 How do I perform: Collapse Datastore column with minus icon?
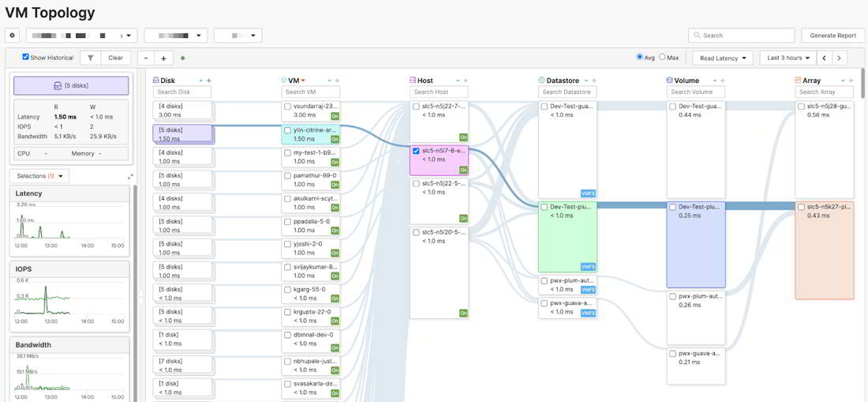(x=586, y=81)
